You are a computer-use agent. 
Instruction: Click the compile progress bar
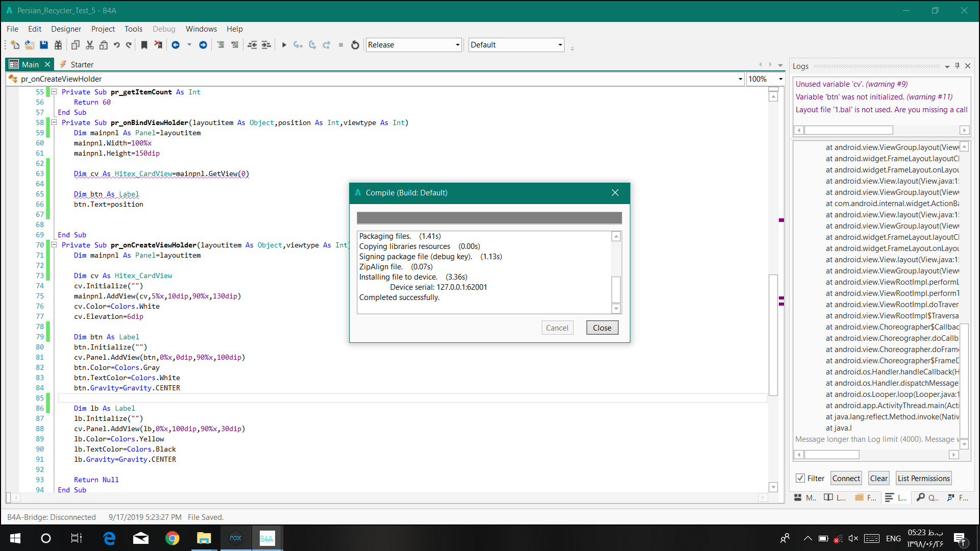(x=489, y=218)
